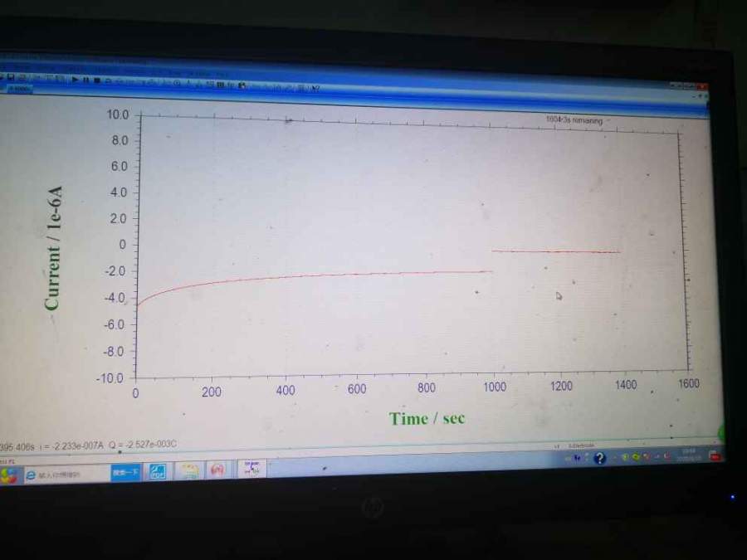
Task: Click the status bar Q = -2.527e-003C value
Action: coord(143,445)
